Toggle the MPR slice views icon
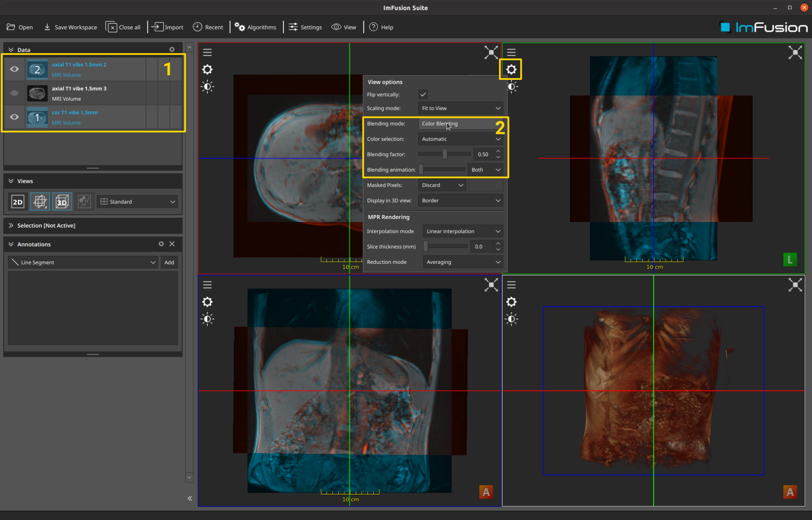This screenshot has width=812, height=520. pyautogui.click(x=40, y=202)
